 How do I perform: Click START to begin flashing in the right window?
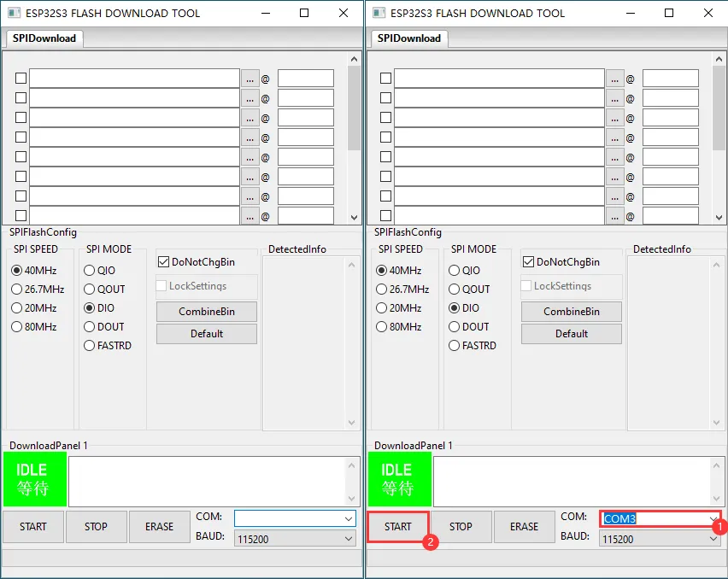pyautogui.click(x=397, y=526)
